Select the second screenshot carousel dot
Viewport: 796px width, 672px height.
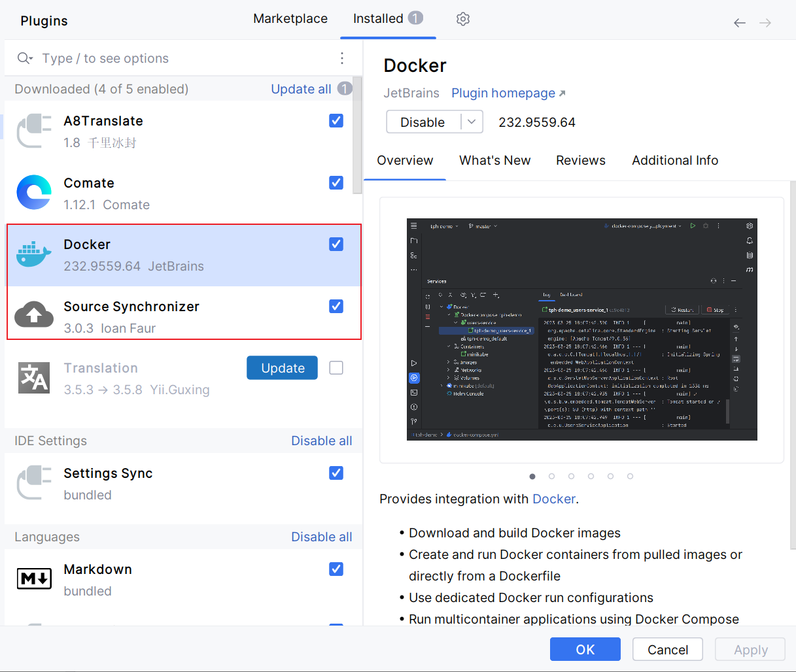tap(551, 477)
